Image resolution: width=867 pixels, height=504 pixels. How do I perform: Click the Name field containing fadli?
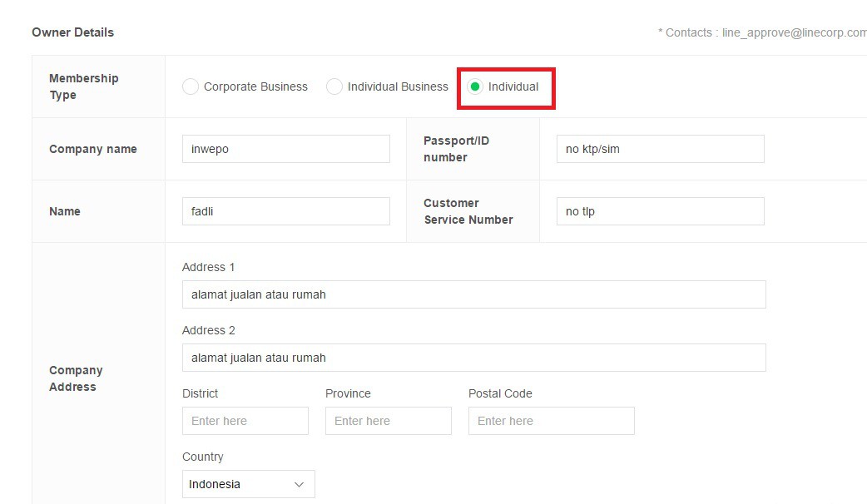(x=285, y=211)
